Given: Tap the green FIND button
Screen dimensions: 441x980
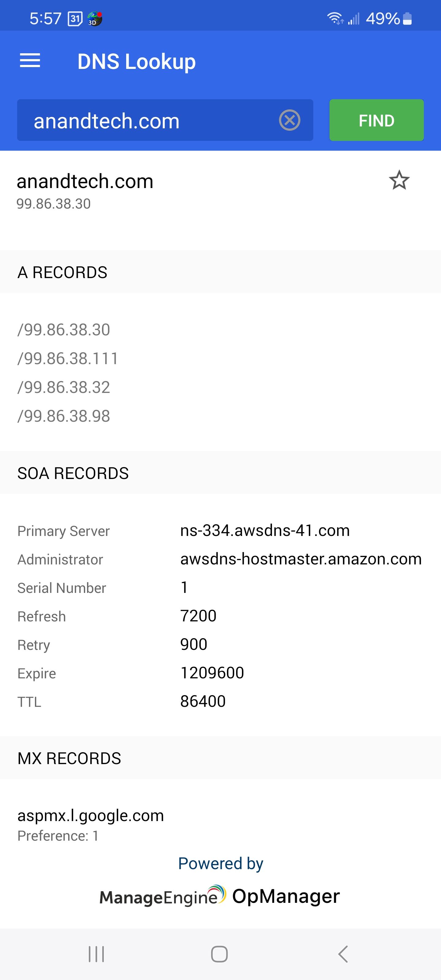Looking at the screenshot, I should 376,120.
